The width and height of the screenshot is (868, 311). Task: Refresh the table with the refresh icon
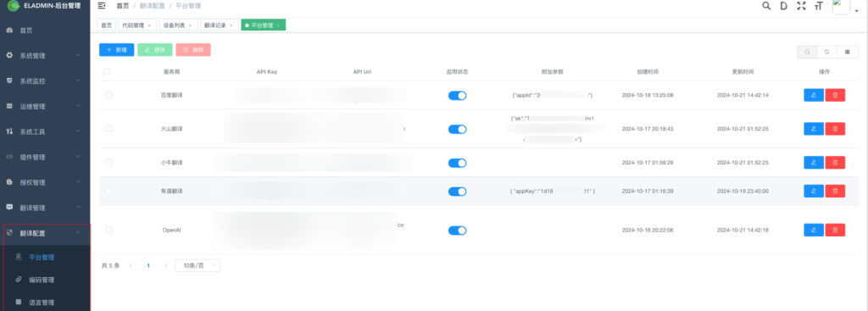coord(826,52)
